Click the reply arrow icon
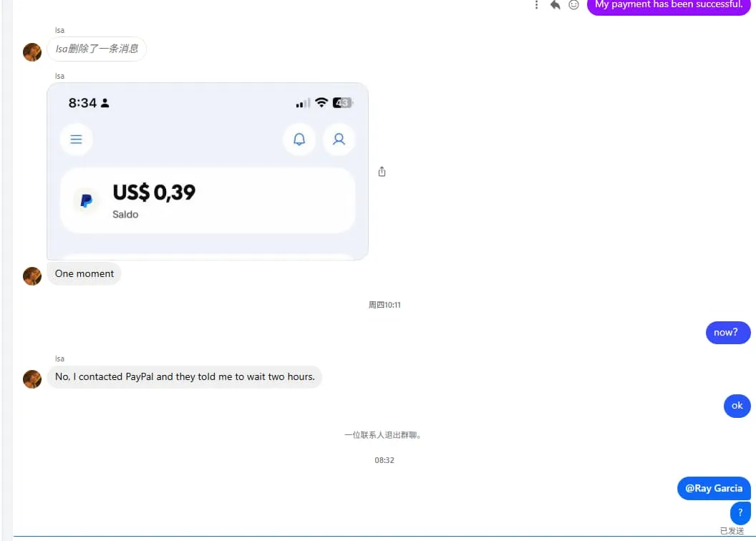 point(555,5)
